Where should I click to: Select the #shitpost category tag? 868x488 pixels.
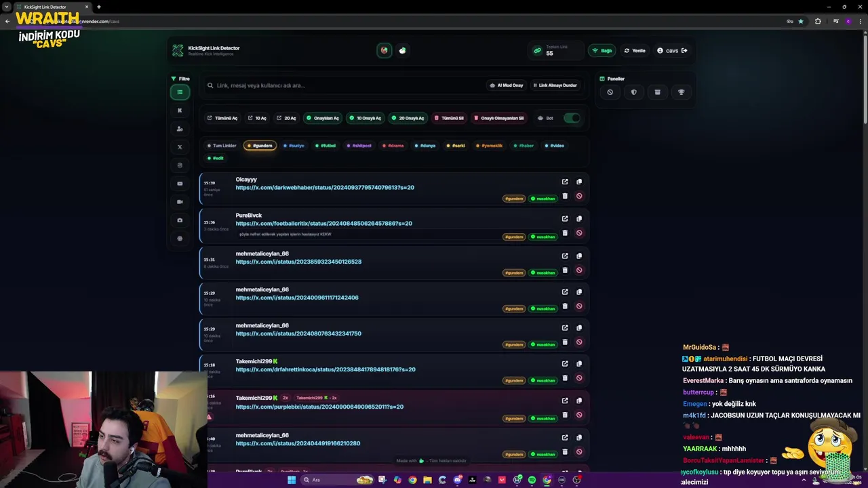(359, 146)
